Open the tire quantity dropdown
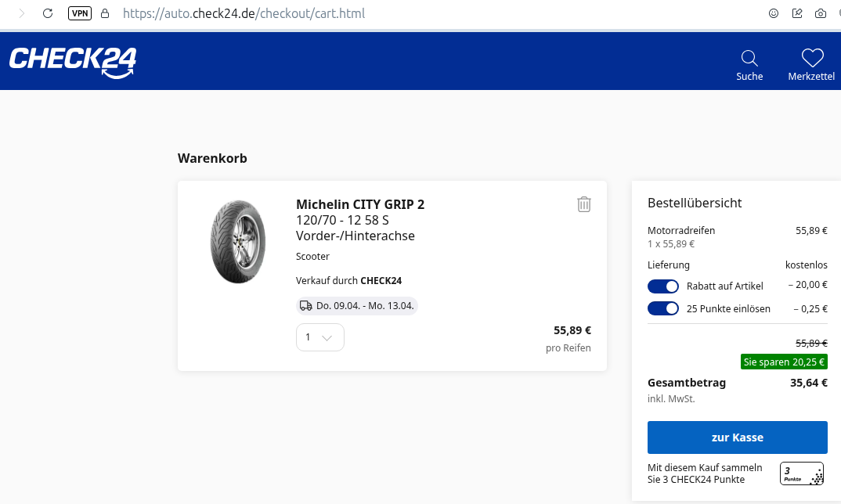841x504 pixels. click(x=319, y=337)
